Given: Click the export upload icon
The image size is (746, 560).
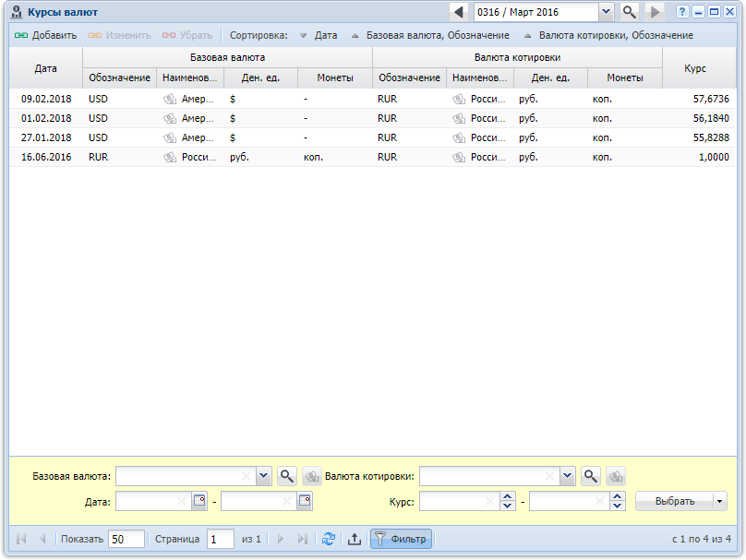Looking at the screenshot, I should 355,539.
